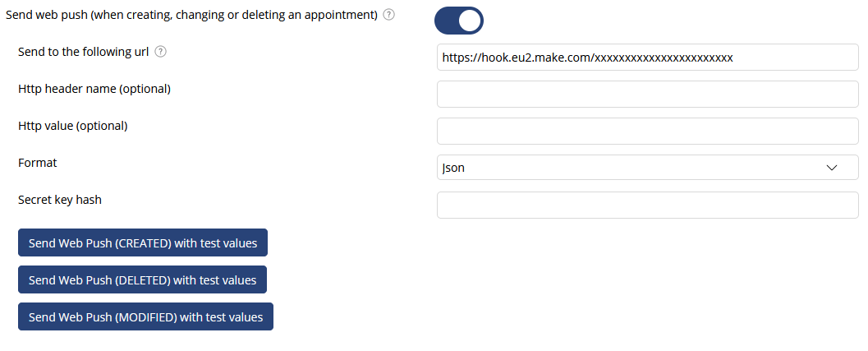The width and height of the screenshot is (868, 351).
Task: Click into the Http header name input
Action: click(648, 95)
